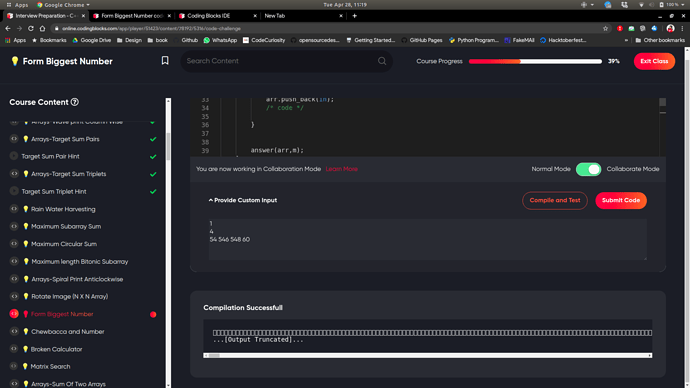Open the WhatsApp bookmark

(x=220, y=40)
